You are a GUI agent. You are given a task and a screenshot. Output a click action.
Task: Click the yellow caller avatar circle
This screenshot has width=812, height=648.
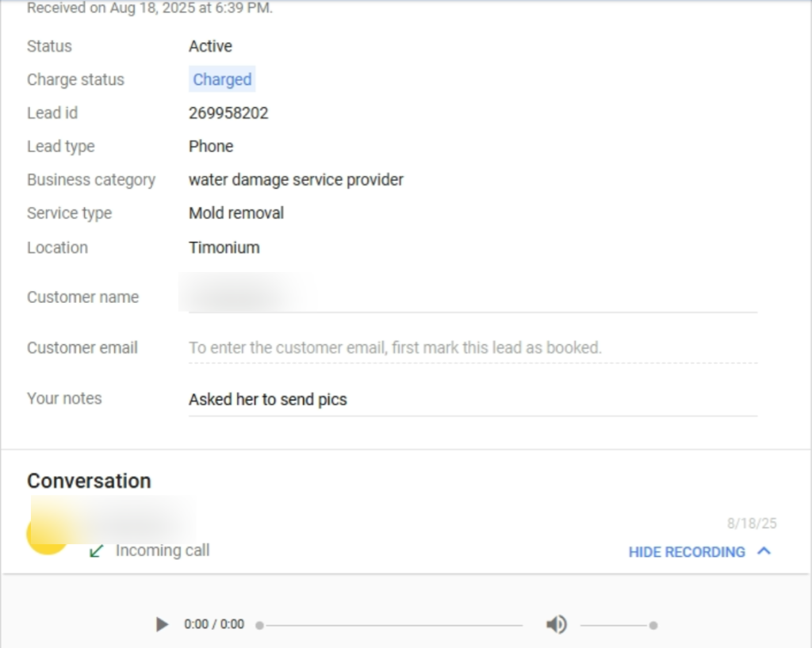(x=46, y=535)
